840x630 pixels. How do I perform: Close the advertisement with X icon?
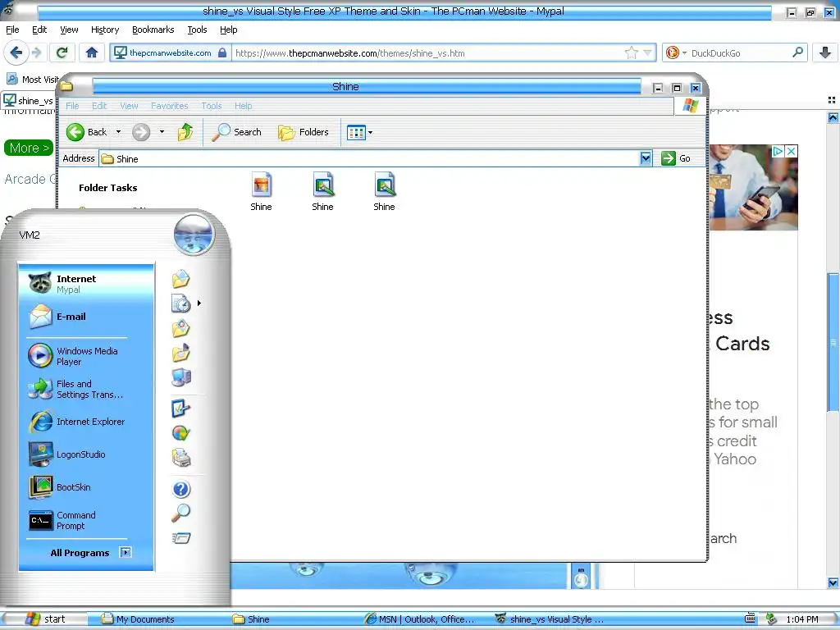791,151
